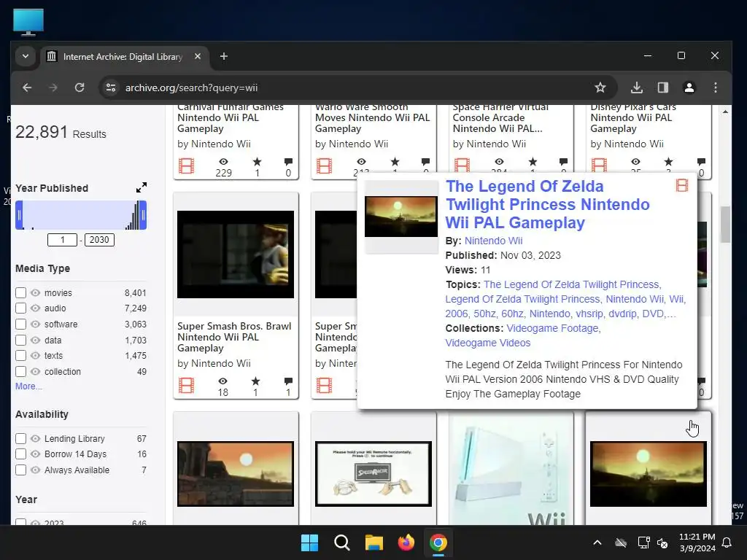
Task: Click movie icon on Carnival Funfair Games card
Action: (x=186, y=166)
